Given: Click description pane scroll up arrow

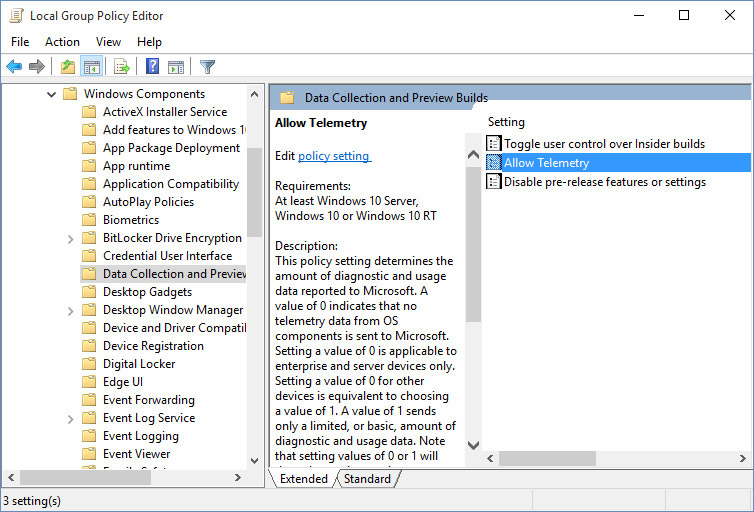Looking at the screenshot, I should point(473,154).
